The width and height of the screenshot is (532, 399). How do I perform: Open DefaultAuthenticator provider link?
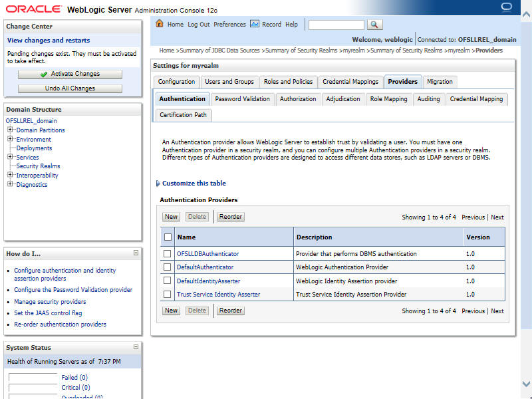point(205,267)
